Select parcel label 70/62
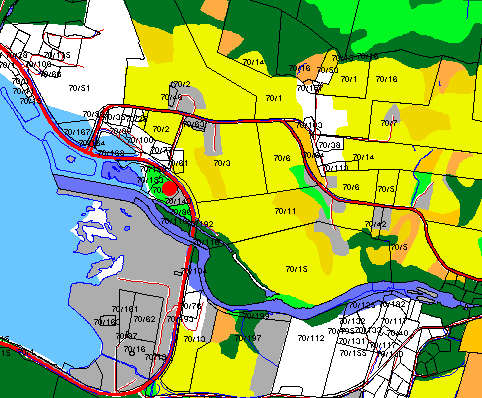The image size is (482, 398). tap(145, 319)
